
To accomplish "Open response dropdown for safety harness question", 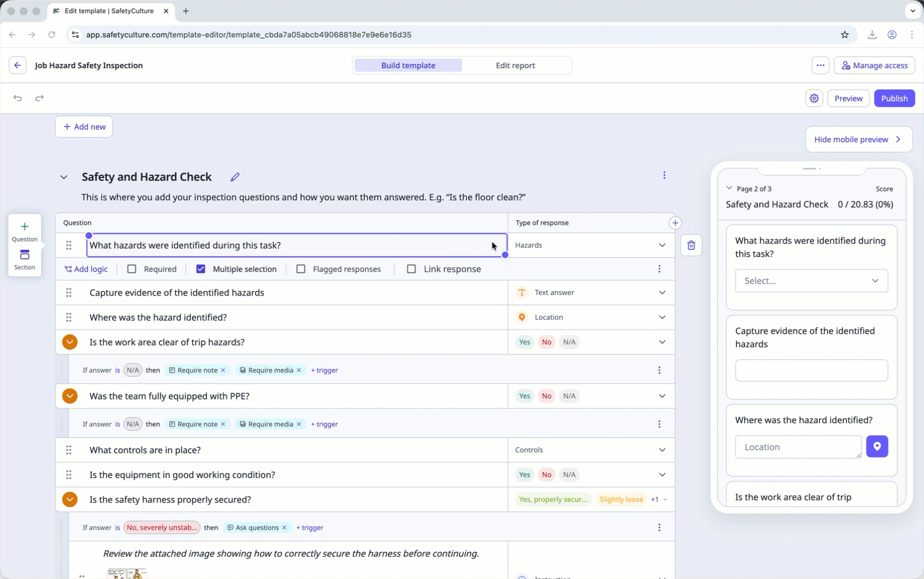I will tap(591, 500).
